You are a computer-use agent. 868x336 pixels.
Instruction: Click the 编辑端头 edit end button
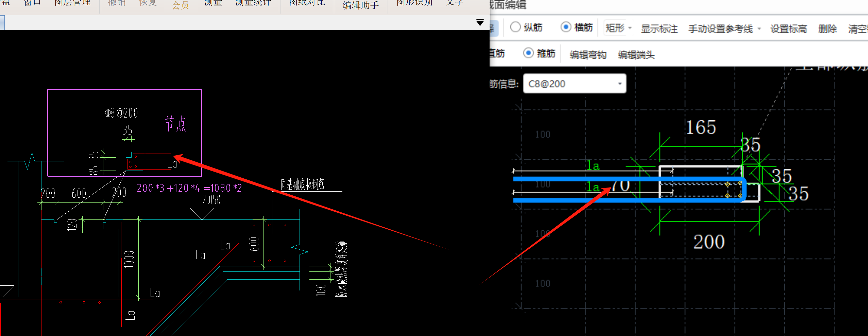(636, 55)
